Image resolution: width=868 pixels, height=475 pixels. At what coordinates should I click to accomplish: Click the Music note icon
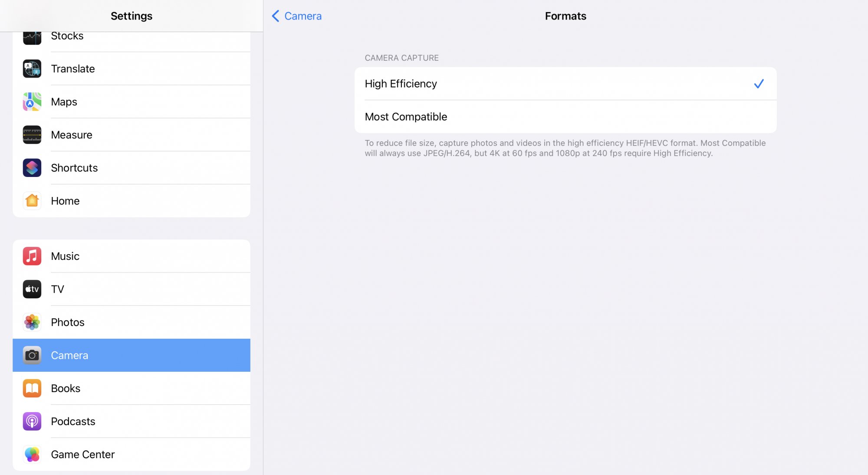click(x=32, y=256)
